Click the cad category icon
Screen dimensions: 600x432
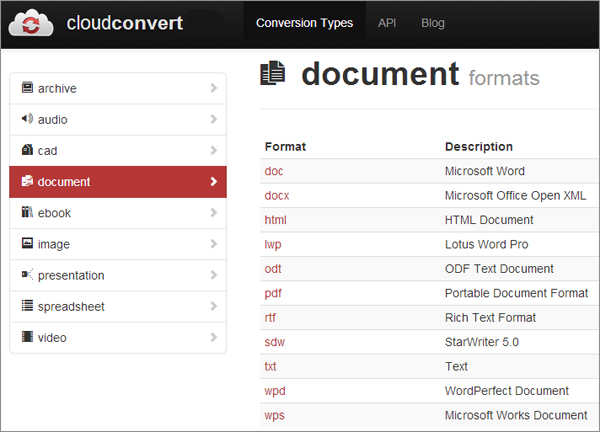[x=27, y=150]
